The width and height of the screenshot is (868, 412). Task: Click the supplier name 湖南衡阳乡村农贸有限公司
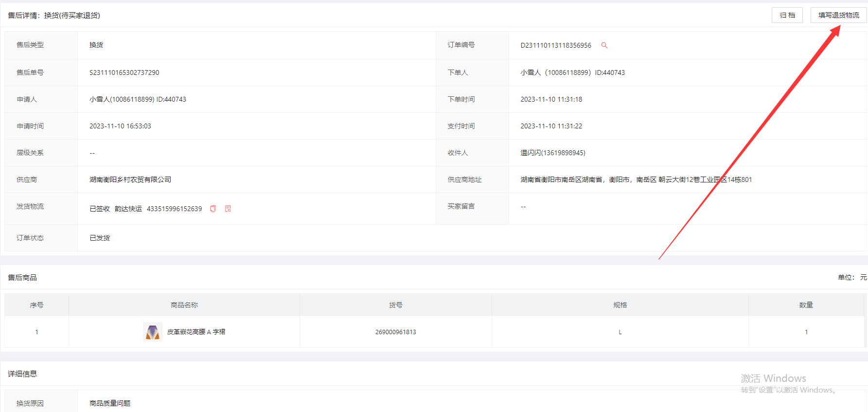[130, 179]
